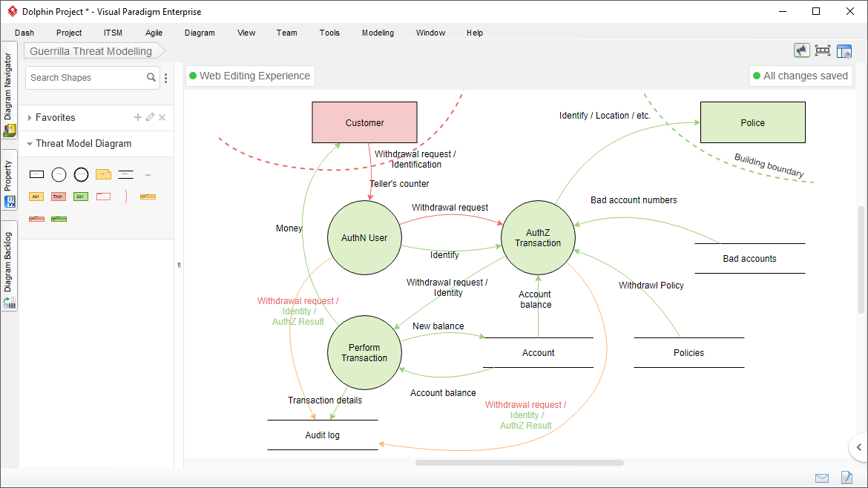Open the View menu
The width and height of the screenshot is (868, 488).
pos(246,33)
